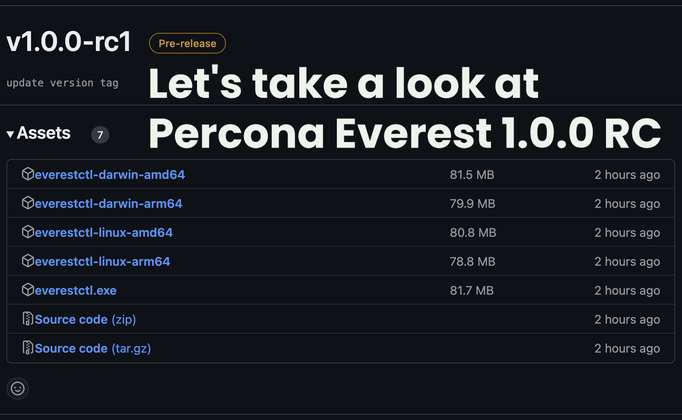Download Source code zip archive
The width and height of the screenshot is (682, 420).
click(85, 320)
